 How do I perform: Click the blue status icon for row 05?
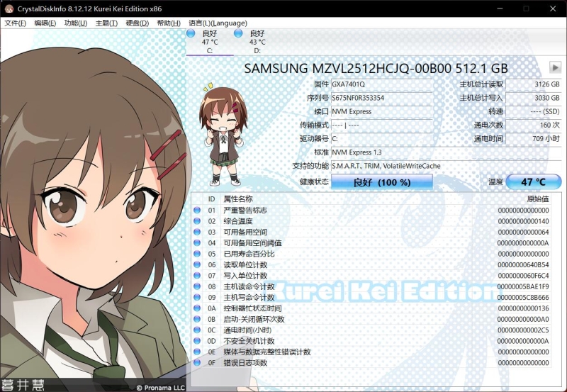pyautogui.click(x=197, y=254)
